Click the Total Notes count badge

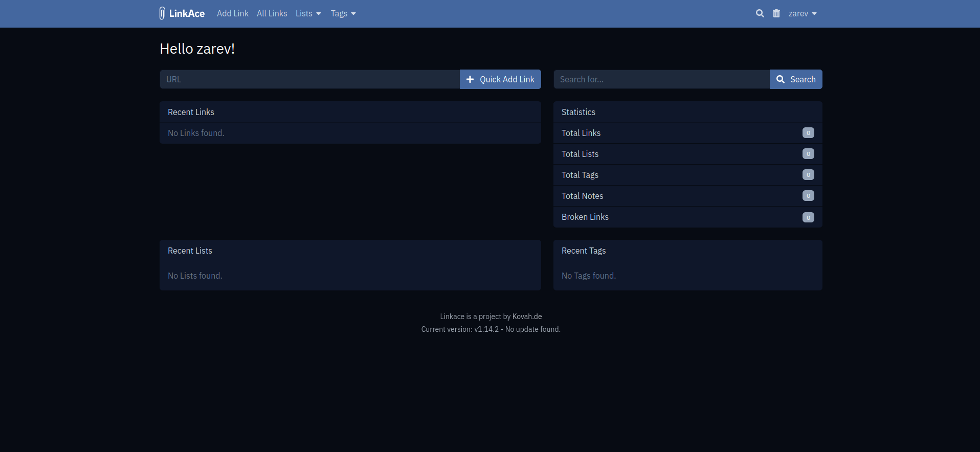(808, 196)
